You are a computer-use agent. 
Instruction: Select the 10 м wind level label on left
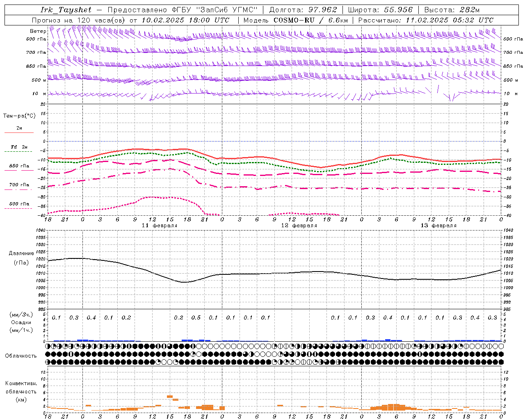39,94
